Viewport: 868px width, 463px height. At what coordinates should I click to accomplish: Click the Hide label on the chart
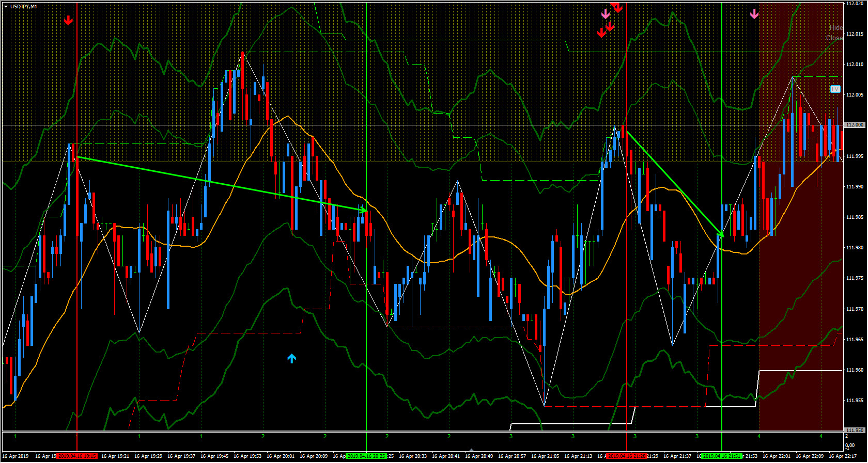click(x=836, y=27)
